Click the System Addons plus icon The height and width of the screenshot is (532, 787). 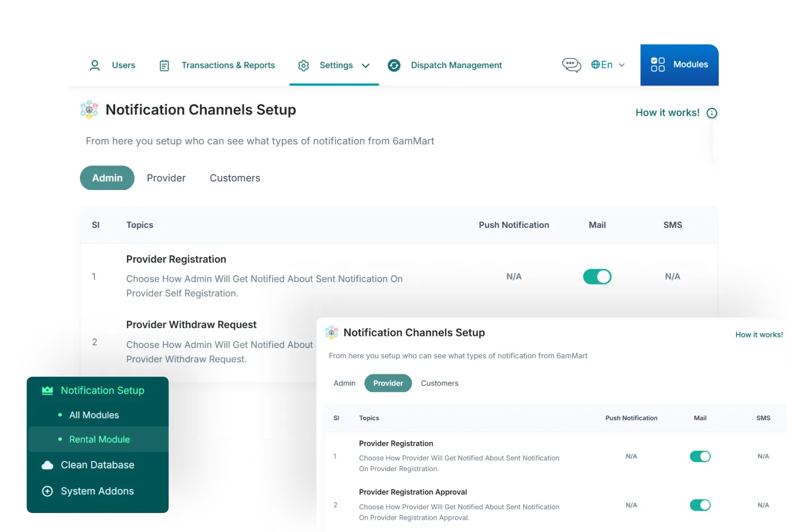pos(48,491)
